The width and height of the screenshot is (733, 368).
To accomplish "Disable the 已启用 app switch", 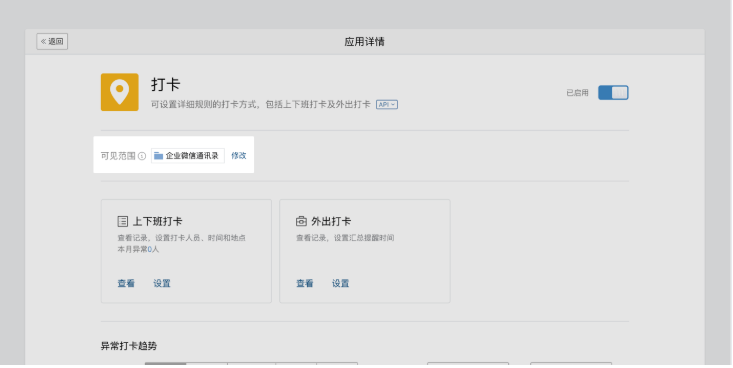I will point(613,93).
